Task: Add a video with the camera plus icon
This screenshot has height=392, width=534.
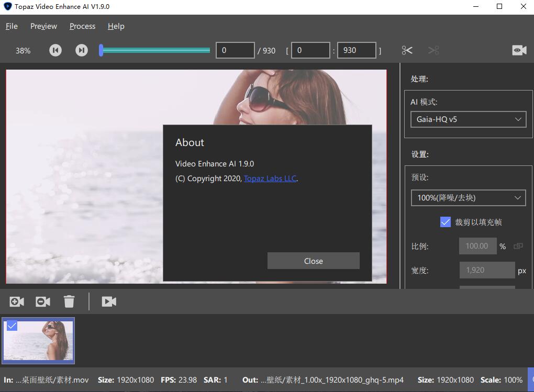Action: tap(17, 301)
